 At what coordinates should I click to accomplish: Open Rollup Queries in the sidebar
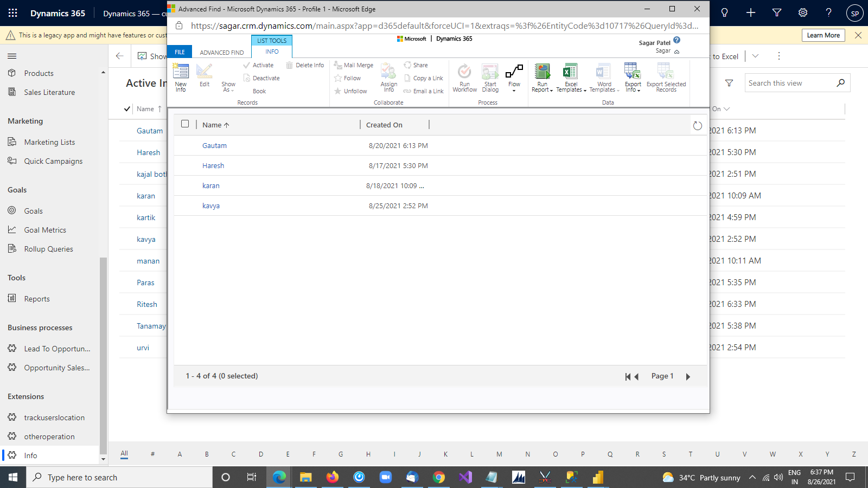48,249
